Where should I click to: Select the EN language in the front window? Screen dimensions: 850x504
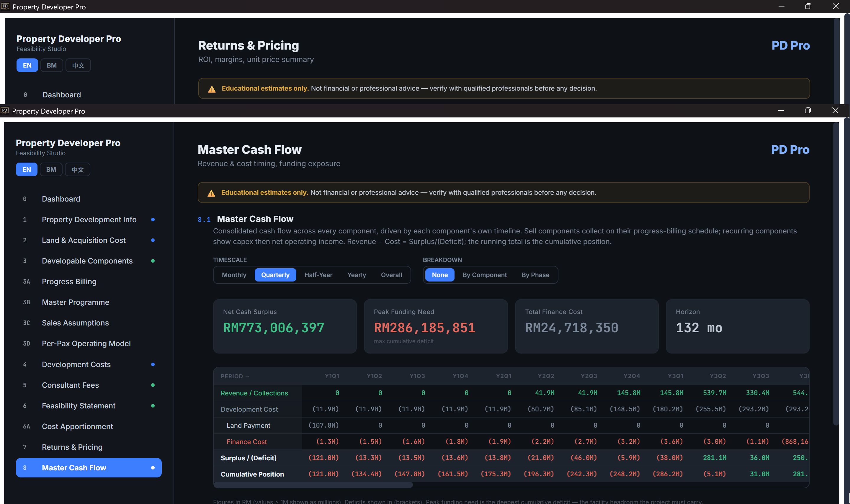click(27, 169)
